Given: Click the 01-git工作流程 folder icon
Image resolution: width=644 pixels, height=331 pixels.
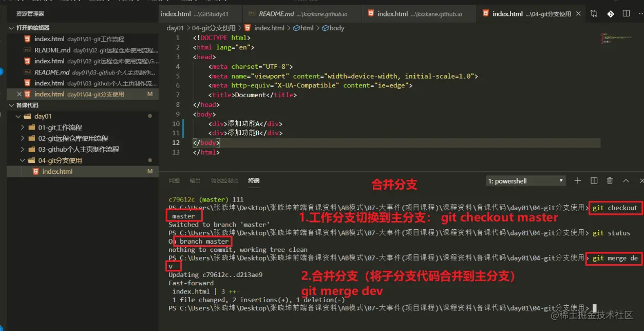Looking at the screenshot, I should pos(32,127).
